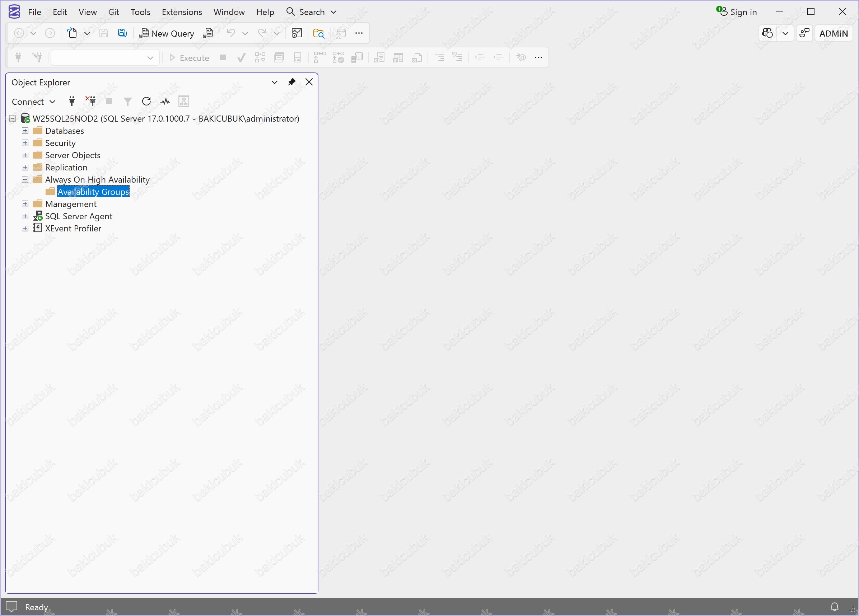Toggle Object Explorer auto-hide pin

pos(291,82)
